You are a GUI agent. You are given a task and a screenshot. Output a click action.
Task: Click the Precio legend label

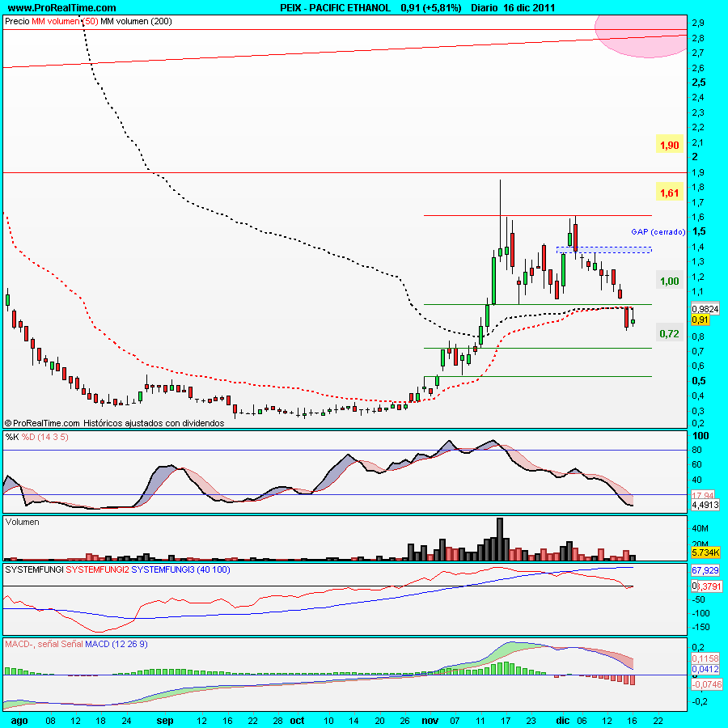tap(17, 21)
